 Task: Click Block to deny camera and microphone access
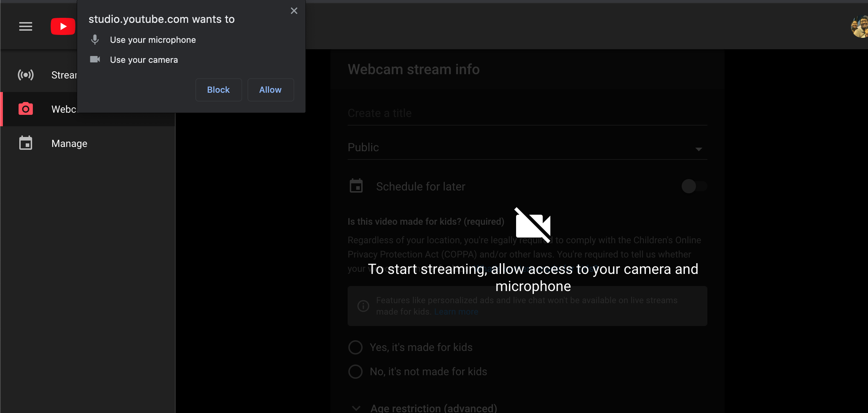click(x=218, y=90)
